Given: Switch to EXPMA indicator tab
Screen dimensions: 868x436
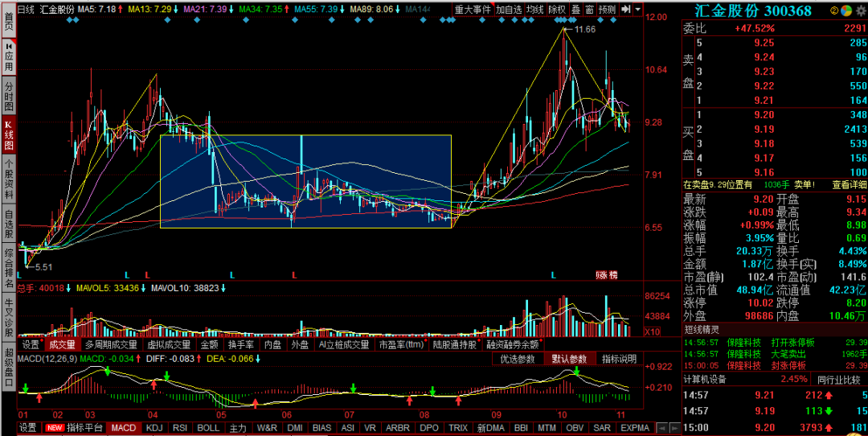Looking at the screenshot, I should (x=635, y=428).
